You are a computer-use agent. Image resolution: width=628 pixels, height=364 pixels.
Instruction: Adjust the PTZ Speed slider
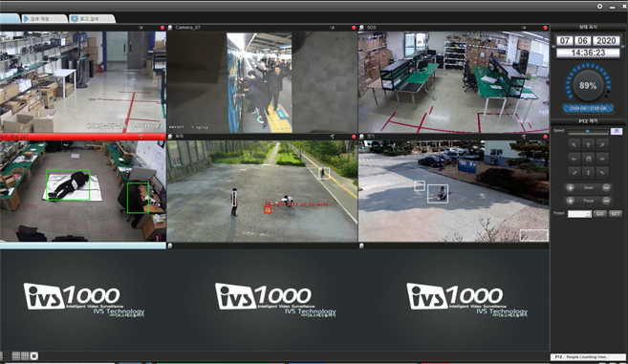[588, 131]
